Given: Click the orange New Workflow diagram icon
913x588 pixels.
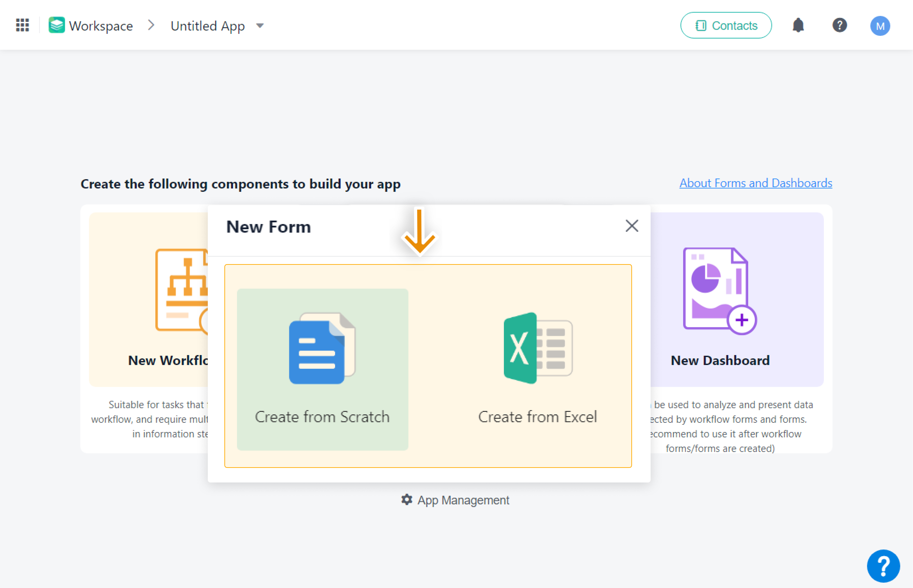Looking at the screenshot, I should click(x=182, y=291).
